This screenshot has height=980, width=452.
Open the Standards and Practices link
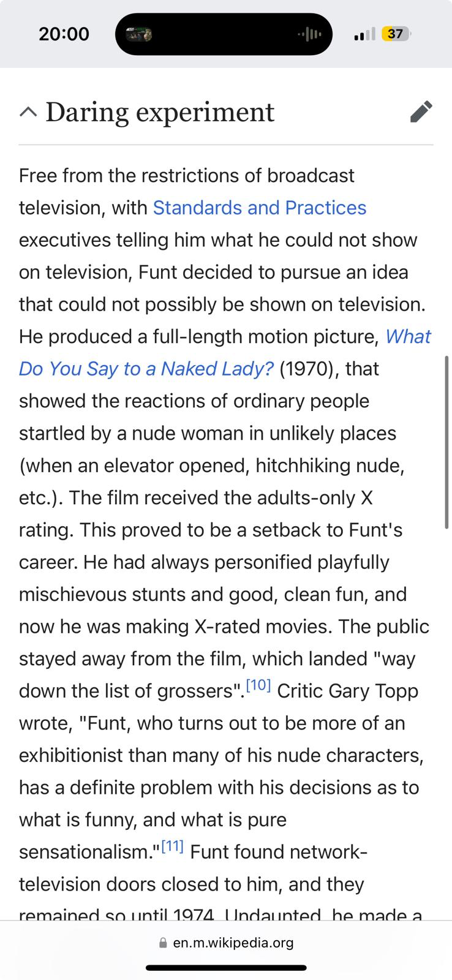click(260, 208)
